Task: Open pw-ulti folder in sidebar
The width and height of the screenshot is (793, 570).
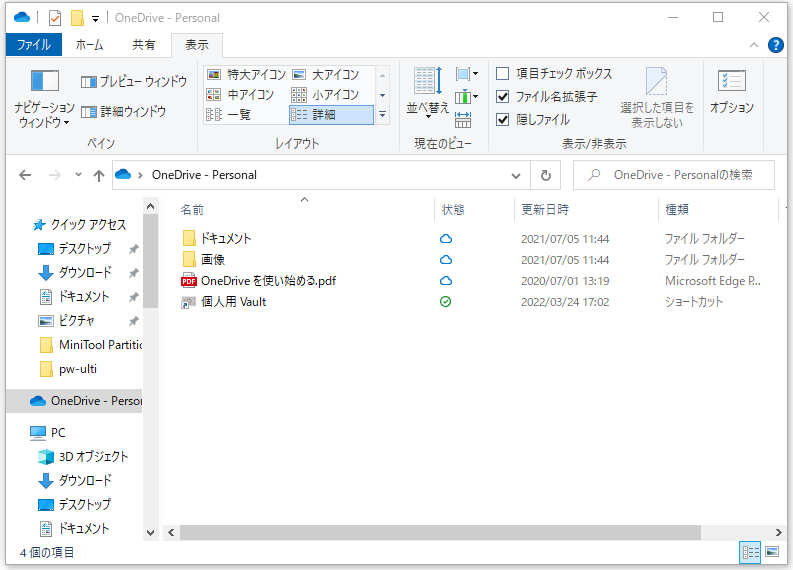Action: (x=77, y=369)
